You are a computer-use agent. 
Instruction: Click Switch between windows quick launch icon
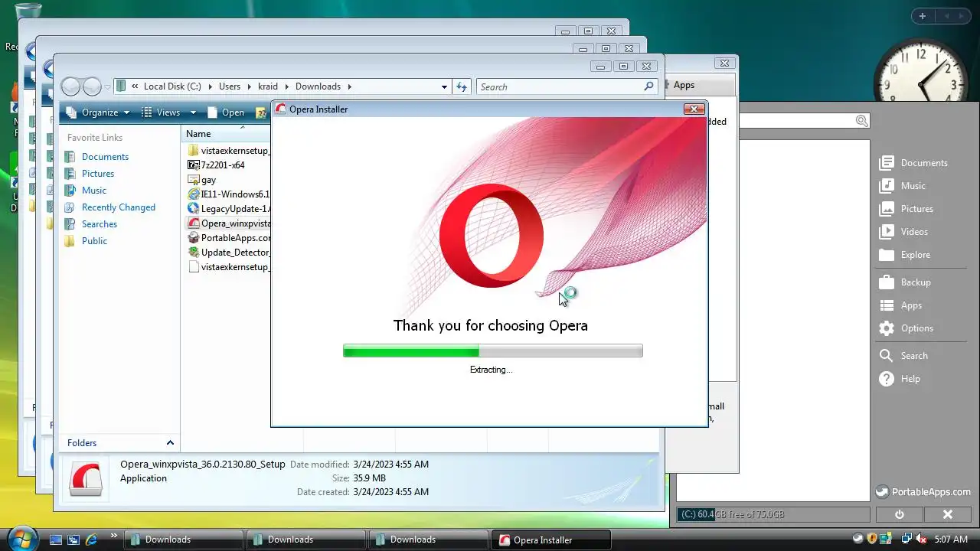pos(73,540)
